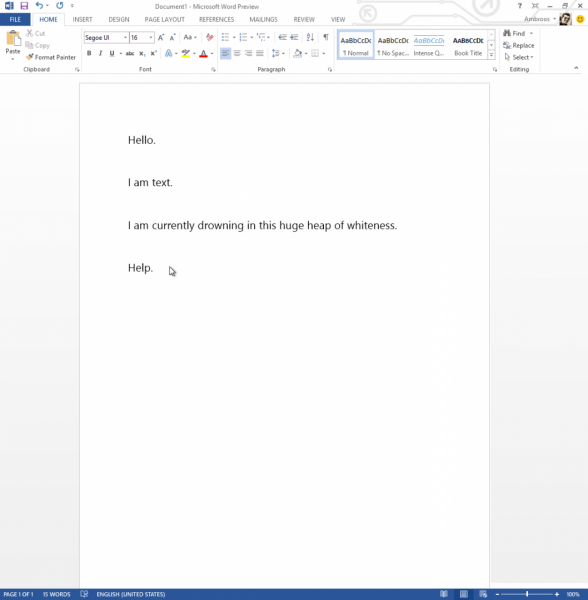The height and width of the screenshot is (600, 588).
Task: Apply the No Spacing style
Action: tap(393, 46)
